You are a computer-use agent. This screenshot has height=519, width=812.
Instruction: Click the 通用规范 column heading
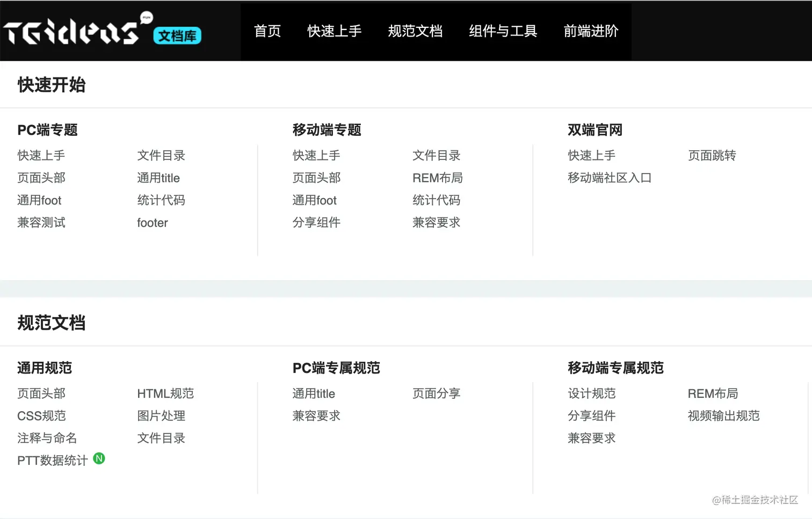coord(45,368)
